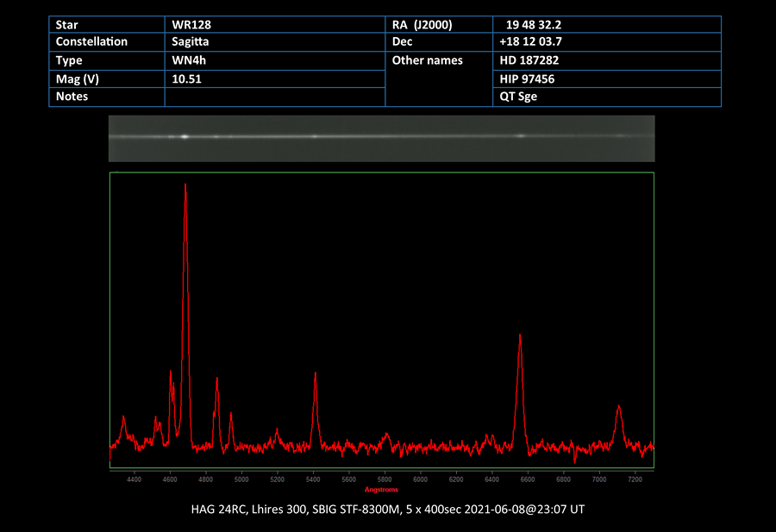Select the QT Sge variable name
The image size is (776, 532).
[518, 97]
